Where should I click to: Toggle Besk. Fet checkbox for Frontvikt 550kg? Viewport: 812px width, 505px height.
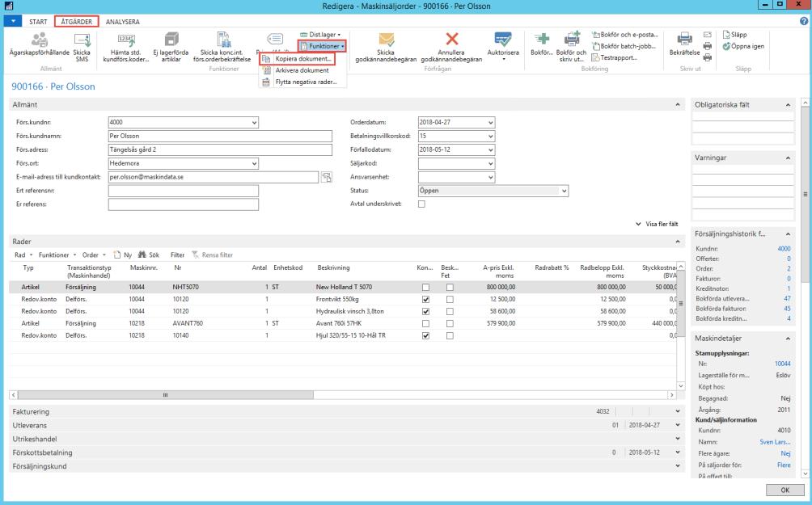point(450,299)
